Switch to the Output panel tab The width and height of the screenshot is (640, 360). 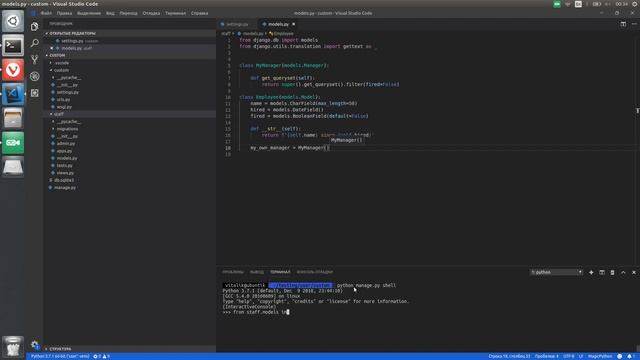257,272
